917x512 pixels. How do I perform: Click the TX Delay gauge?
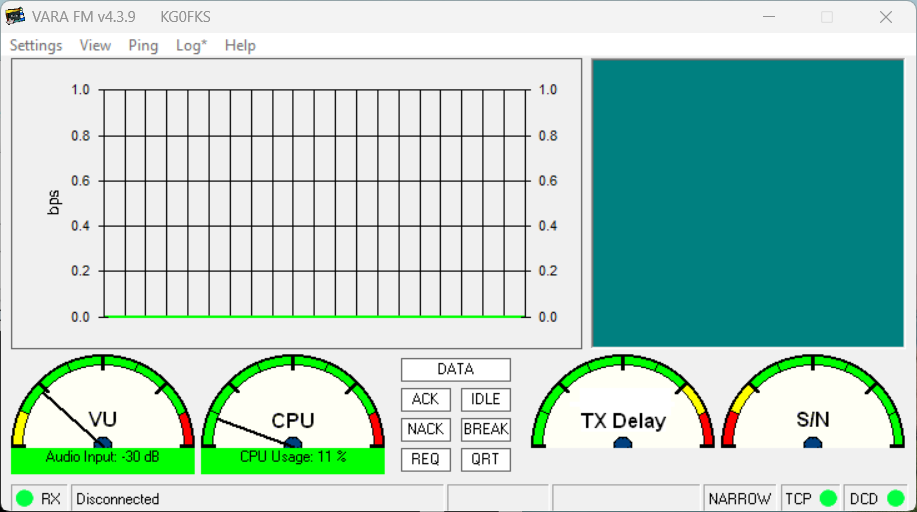(x=623, y=405)
